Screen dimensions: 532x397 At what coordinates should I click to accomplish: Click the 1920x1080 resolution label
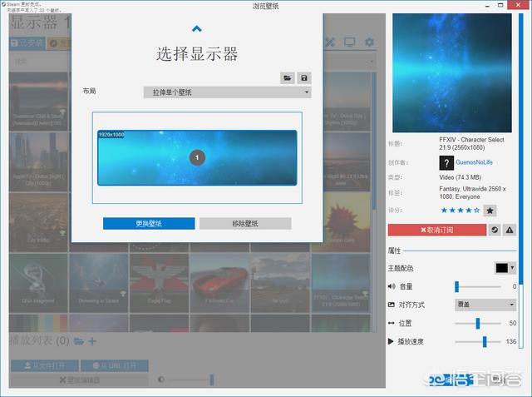111,135
